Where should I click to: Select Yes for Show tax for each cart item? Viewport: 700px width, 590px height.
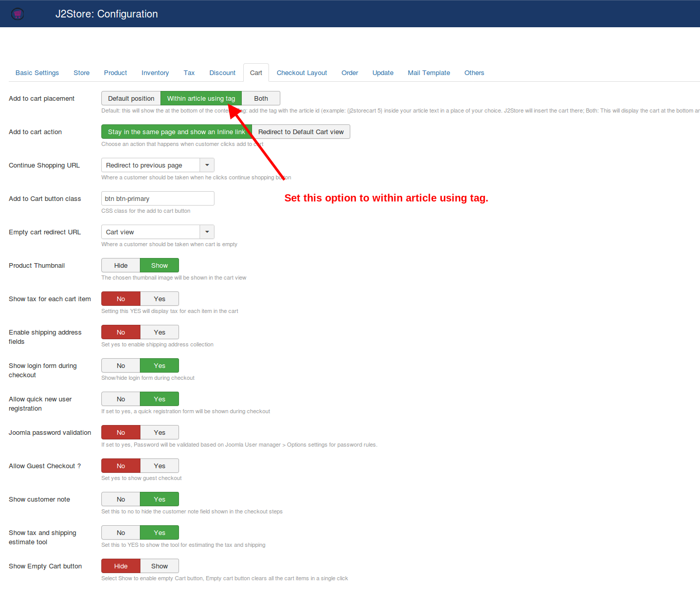(159, 299)
